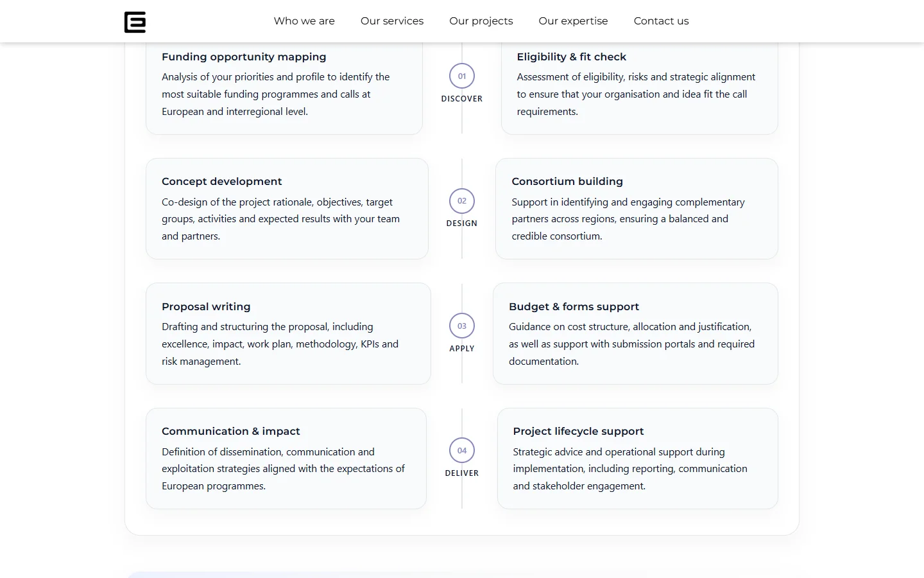
Task: Click the paragraph starting 'Drafting and structuring the proposal'
Action: pos(280,344)
